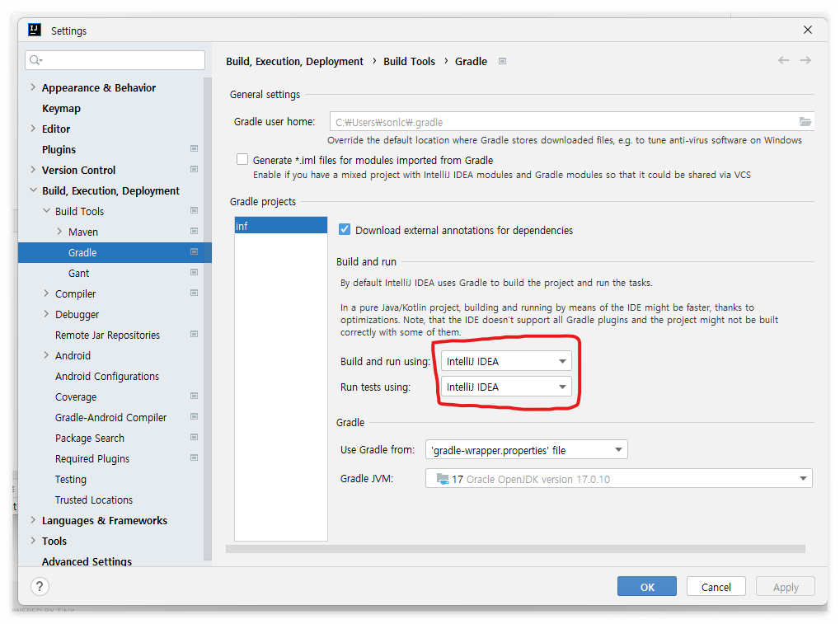Open the Run tests using dropdown
The width and height of the screenshot is (840, 624).
tap(506, 387)
